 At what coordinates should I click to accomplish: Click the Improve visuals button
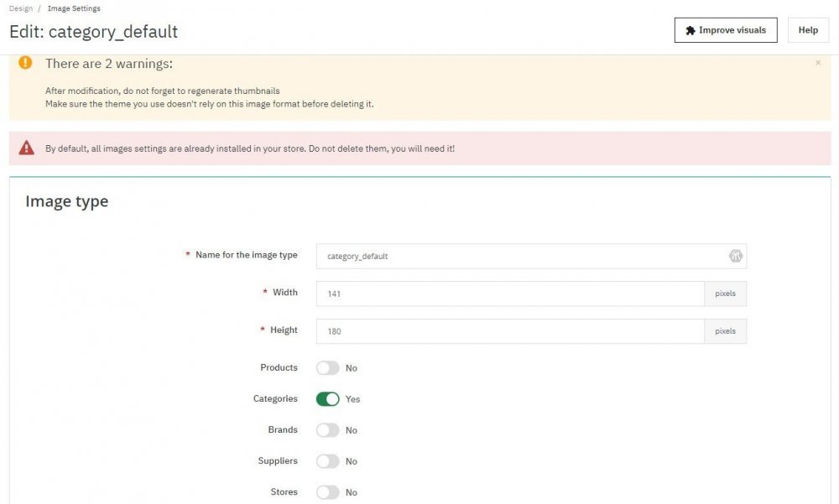(725, 29)
